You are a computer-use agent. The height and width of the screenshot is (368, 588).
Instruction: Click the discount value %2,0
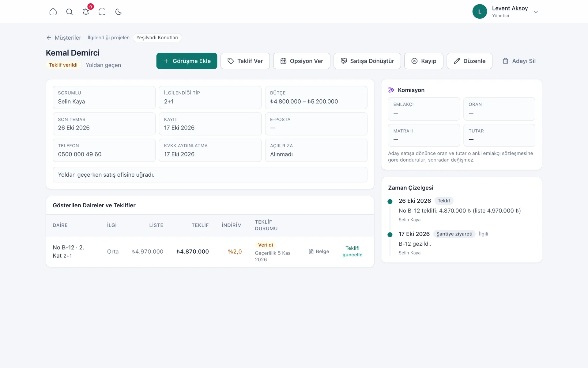click(235, 251)
